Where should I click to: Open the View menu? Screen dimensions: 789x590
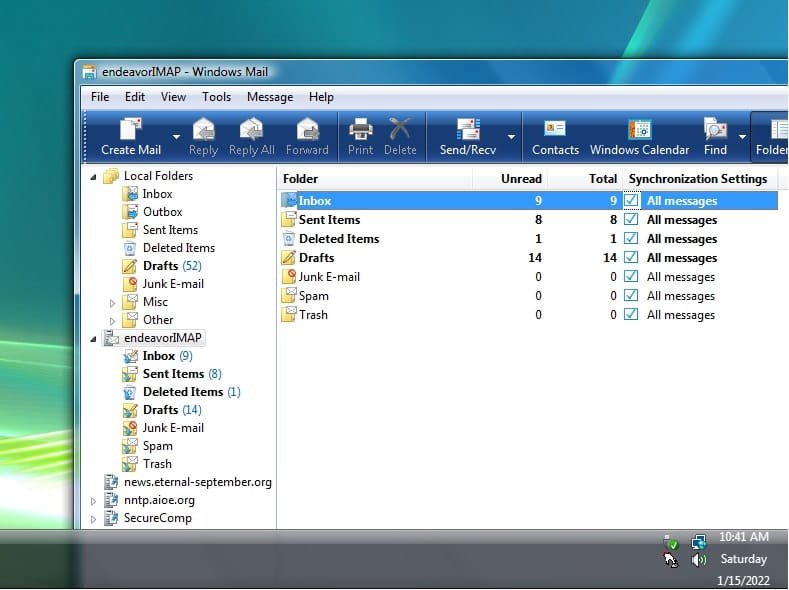coord(173,97)
